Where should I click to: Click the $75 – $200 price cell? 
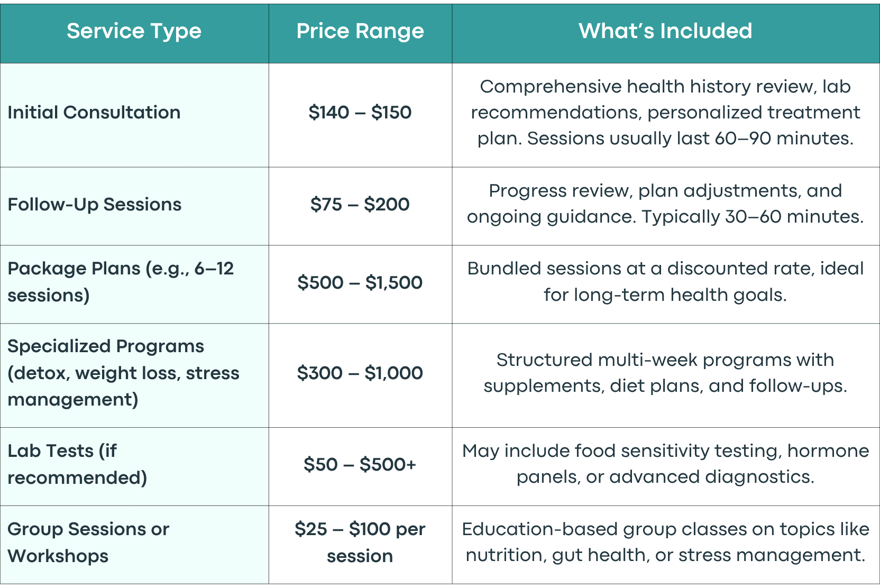(360, 206)
